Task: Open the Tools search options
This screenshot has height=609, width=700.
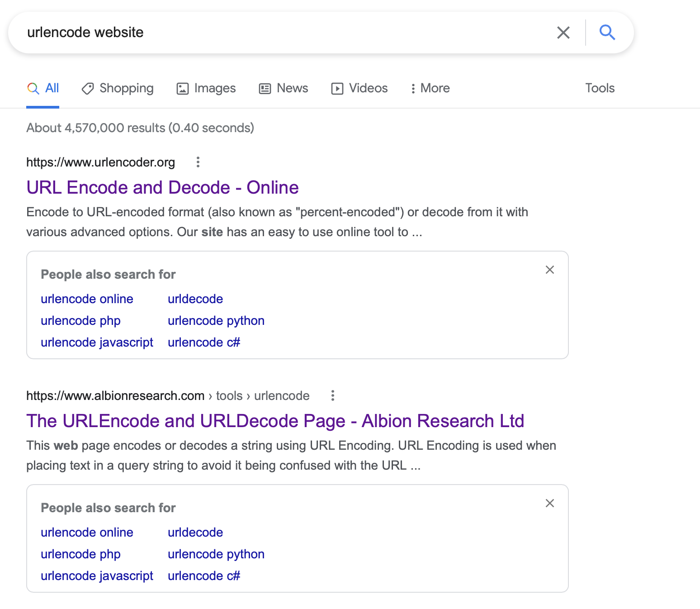Action: pos(600,88)
